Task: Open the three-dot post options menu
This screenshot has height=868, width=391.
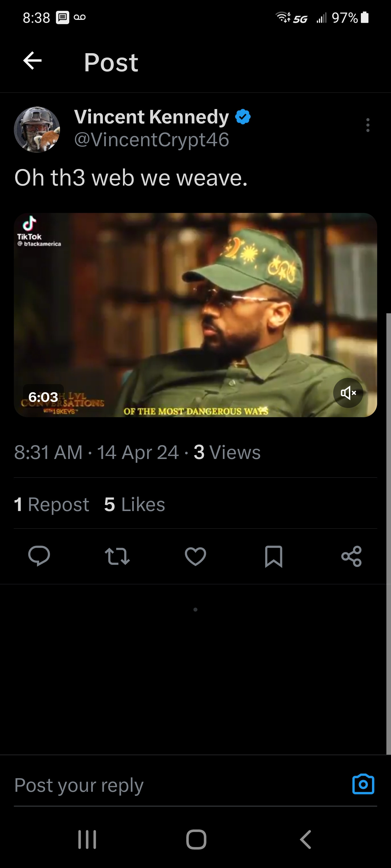Action: click(x=368, y=125)
